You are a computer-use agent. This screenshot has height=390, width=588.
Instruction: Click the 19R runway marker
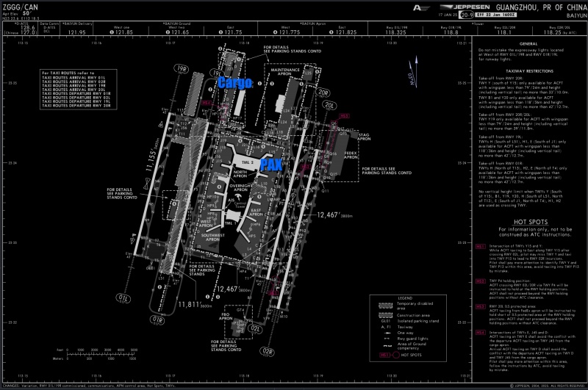point(182,68)
